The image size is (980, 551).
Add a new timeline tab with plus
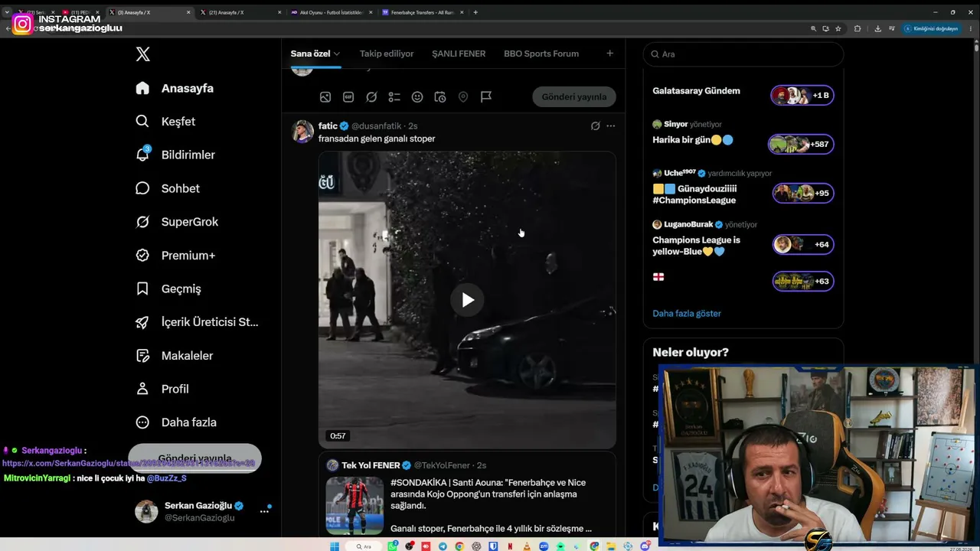[609, 54]
